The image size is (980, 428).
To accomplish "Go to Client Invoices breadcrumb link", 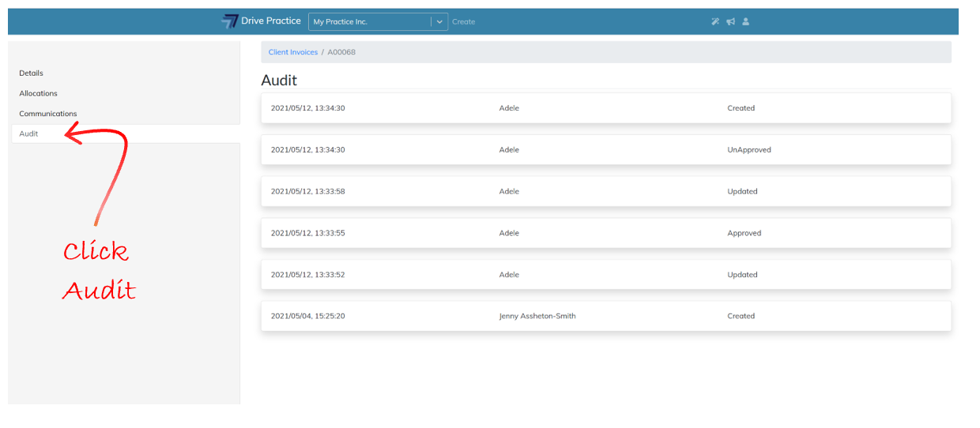I will [292, 52].
